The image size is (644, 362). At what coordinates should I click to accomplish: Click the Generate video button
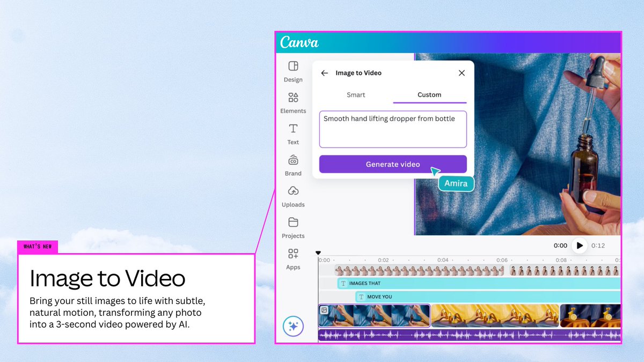(393, 164)
